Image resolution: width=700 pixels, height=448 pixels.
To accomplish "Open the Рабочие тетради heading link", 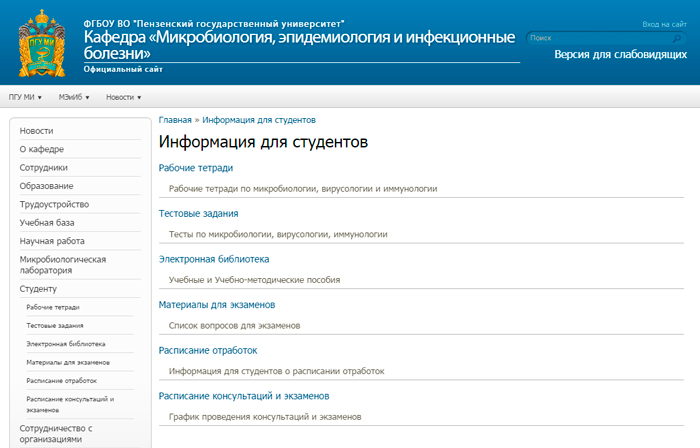I will click(x=196, y=168).
